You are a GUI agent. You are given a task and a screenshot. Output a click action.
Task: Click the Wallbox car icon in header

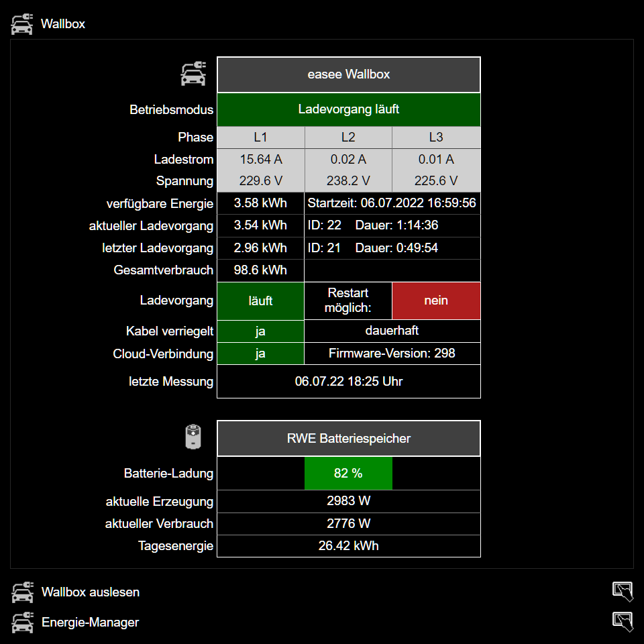pos(21,24)
